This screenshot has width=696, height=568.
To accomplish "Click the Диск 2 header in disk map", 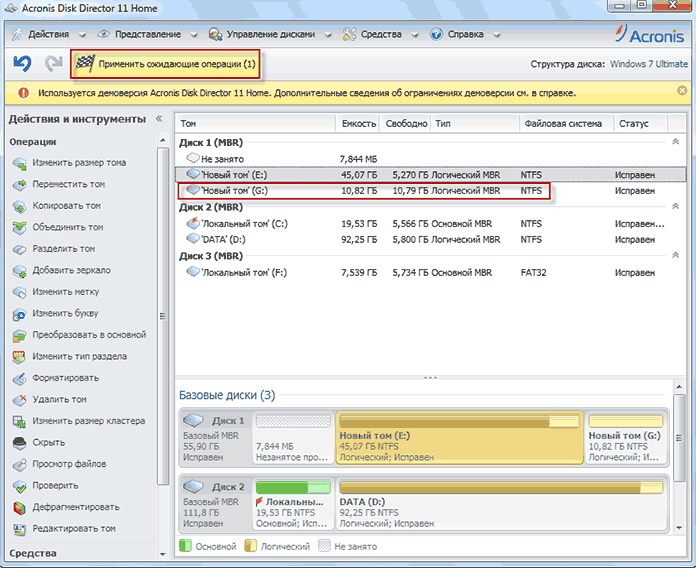I will pyautogui.click(x=216, y=504).
